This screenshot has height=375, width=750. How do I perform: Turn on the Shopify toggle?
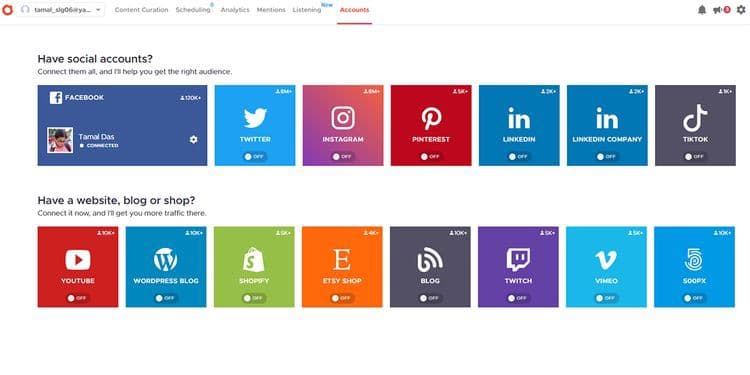(x=254, y=298)
